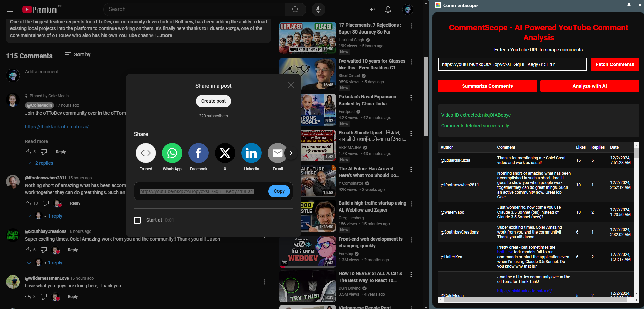Close the Share dialog
This screenshot has height=309, width=644.
[291, 85]
